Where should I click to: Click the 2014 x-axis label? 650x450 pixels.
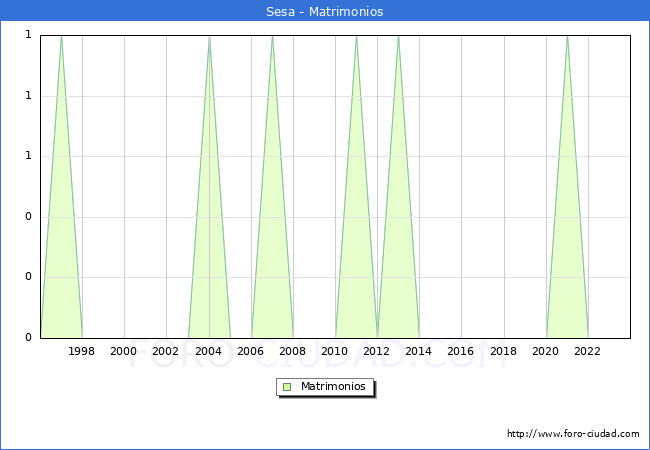coord(419,351)
